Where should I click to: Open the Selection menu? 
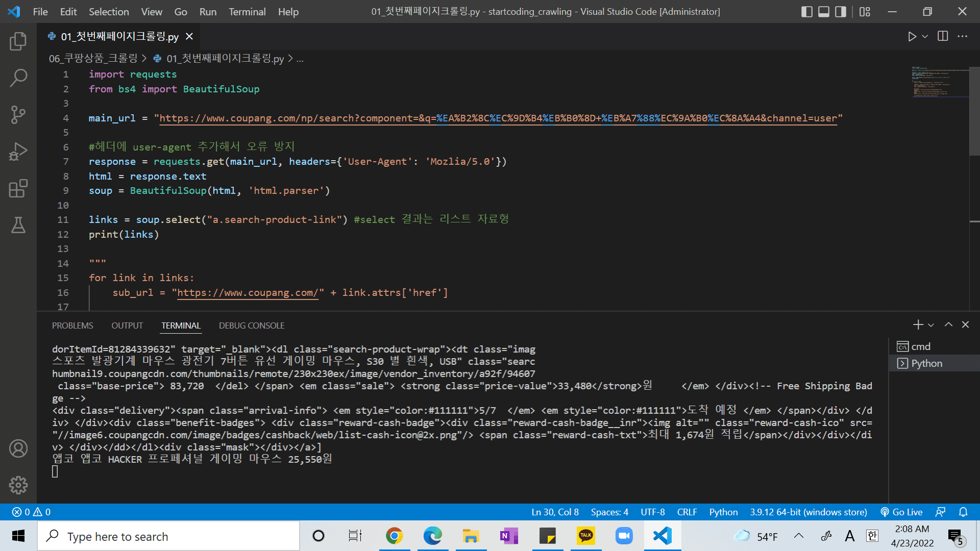109,11
